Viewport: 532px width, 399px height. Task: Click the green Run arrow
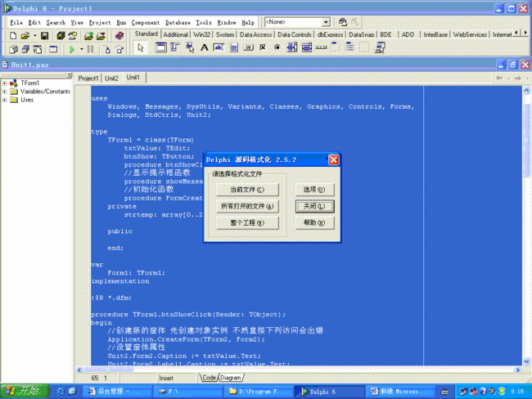[x=71, y=50]
